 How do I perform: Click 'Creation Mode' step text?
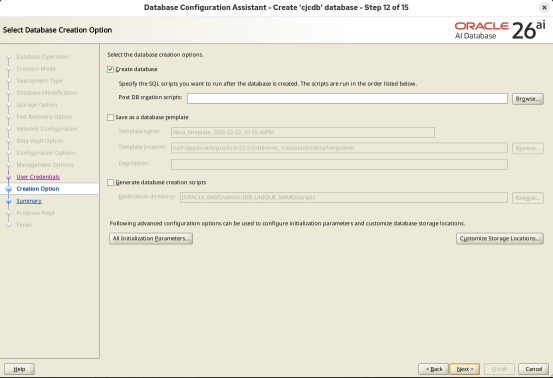(36, 69)
